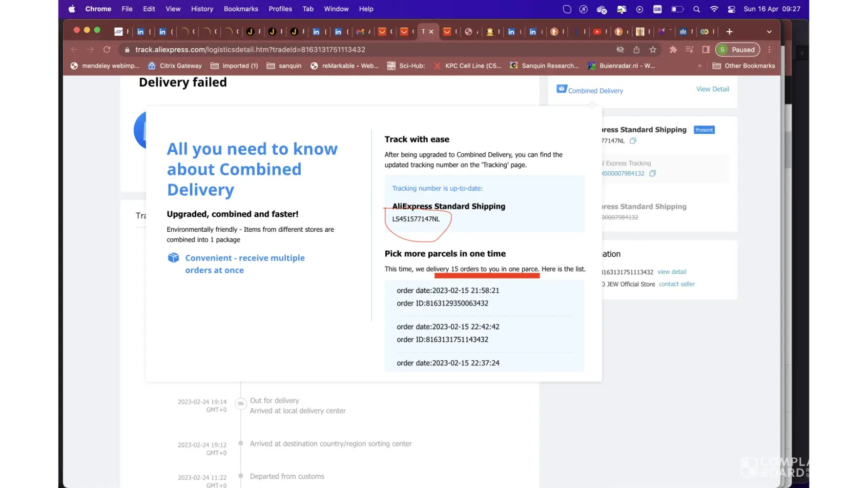Click the View Detail link for Combined Delivery
The width and height of the screenshot is (868, 488).
pyautogui.click(x=713, y=89)
